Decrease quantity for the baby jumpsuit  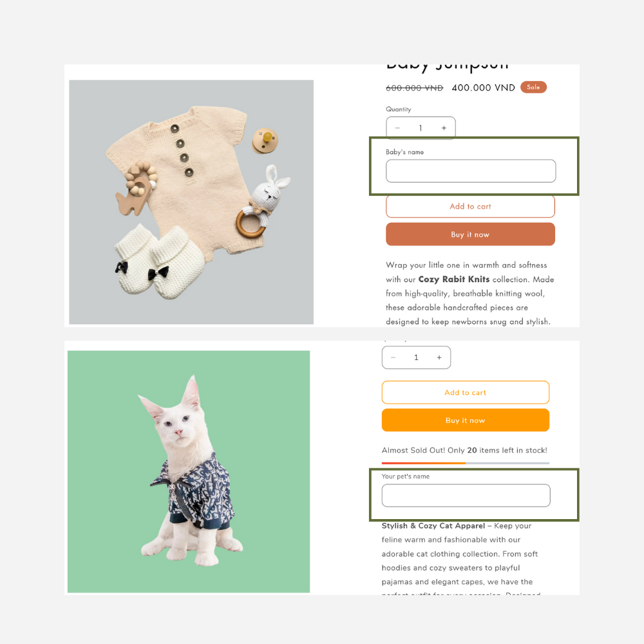click(x=397, y=128)
